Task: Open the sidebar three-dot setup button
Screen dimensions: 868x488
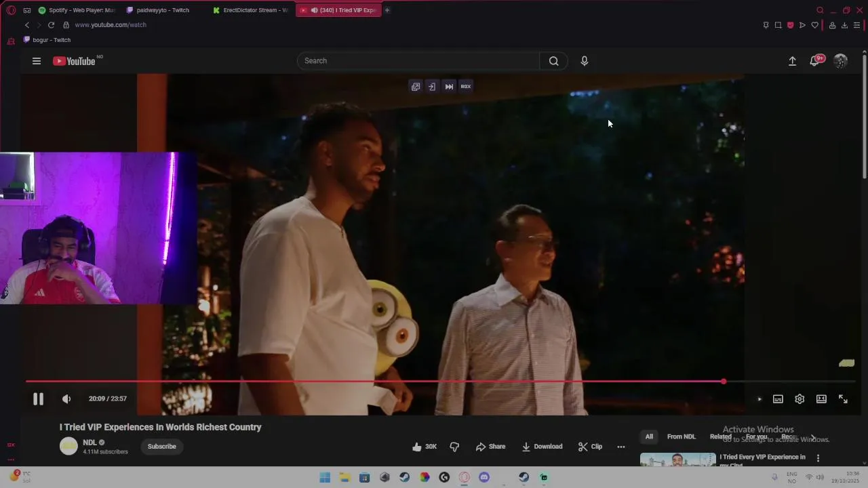Action: (x=11, y=460)
